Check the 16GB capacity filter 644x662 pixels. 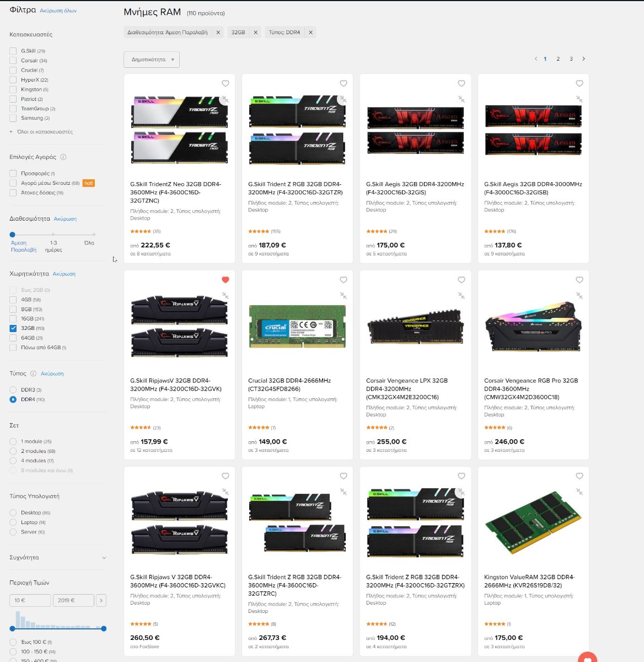coord(13,319)
